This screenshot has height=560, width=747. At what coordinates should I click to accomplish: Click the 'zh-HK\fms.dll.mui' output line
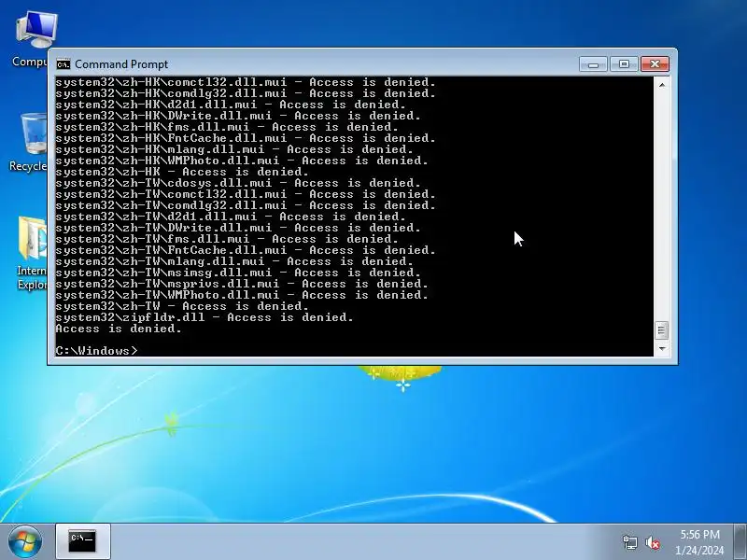(227, 127)
